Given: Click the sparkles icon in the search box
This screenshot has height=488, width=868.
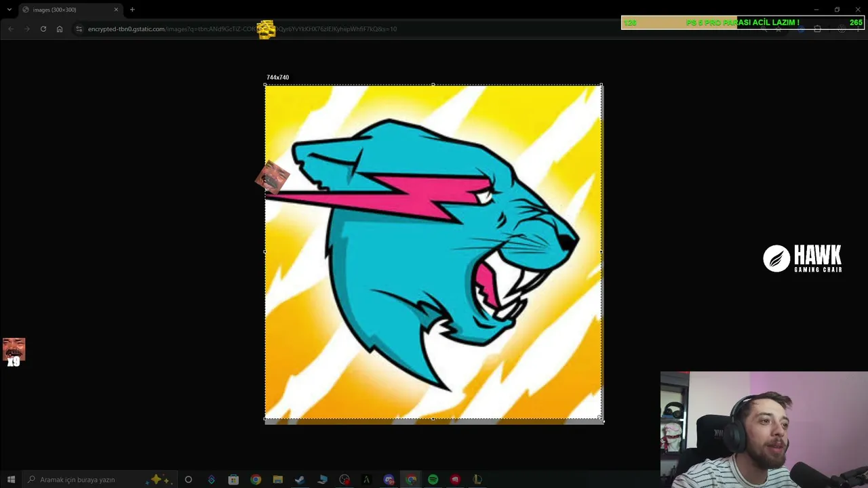Looking at the screenshot, I should pyautogui.click(x=160, y=480).
